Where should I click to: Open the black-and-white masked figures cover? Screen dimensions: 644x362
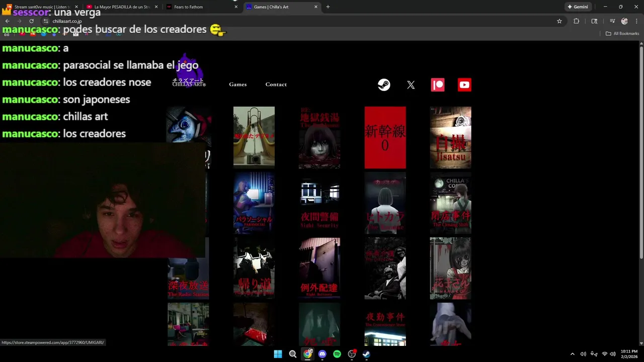tap(385, 268)
